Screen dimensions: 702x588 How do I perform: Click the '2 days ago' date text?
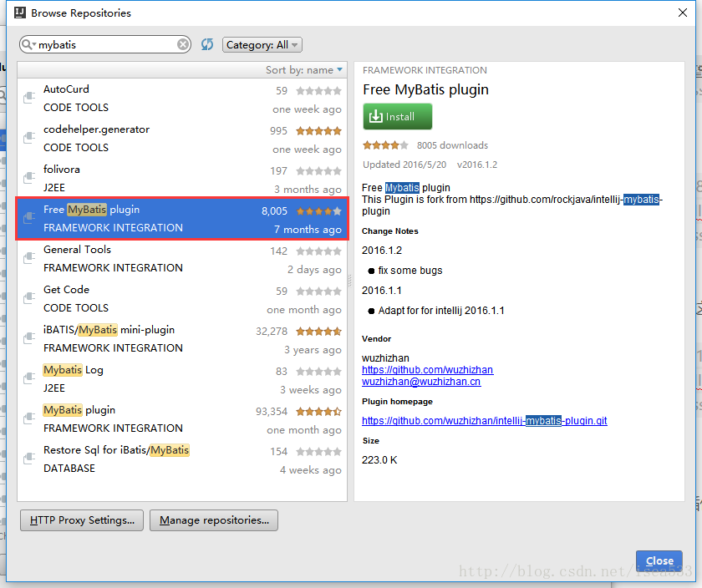314,270
